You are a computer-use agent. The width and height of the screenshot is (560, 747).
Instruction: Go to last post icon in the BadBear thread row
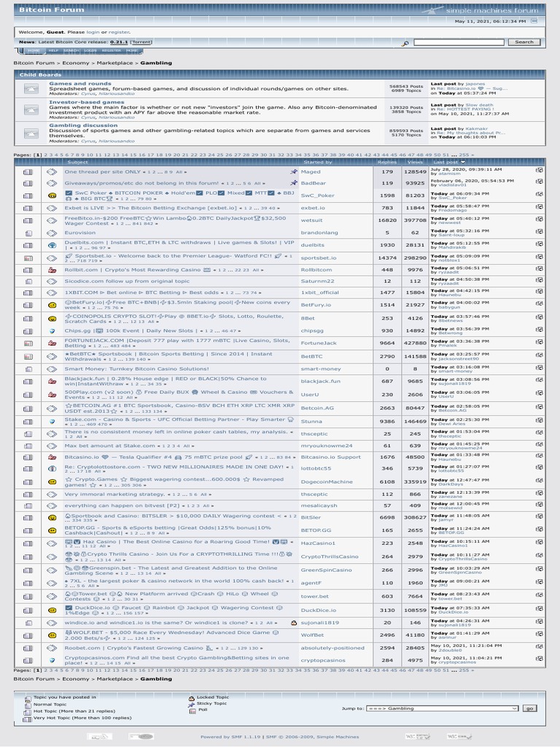click(x=539, y=182)
